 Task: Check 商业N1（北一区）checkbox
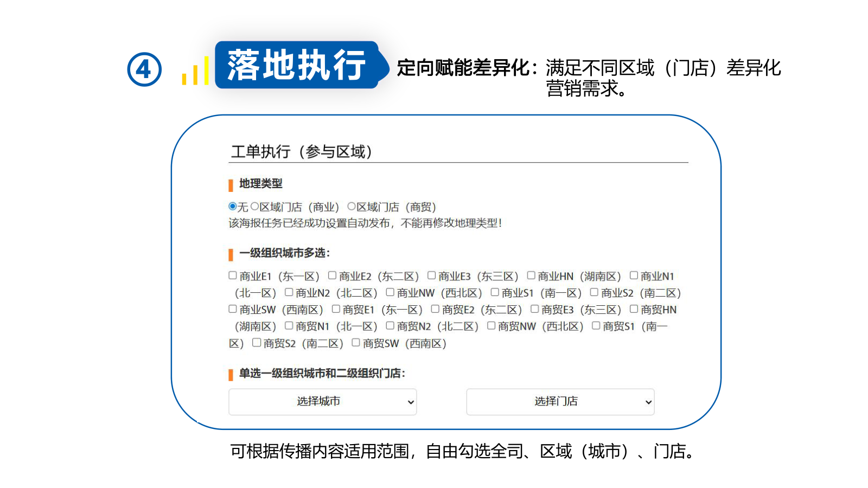(x=634, y=275)
